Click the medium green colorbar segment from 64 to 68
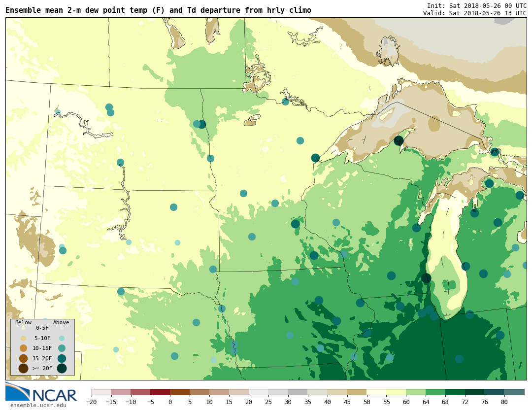Screen dimensions: 532x411 coord(435,392)
